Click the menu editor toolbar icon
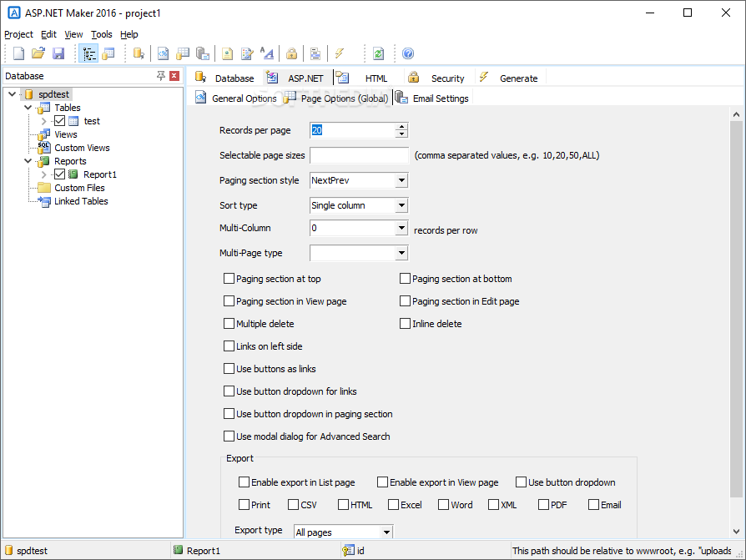This screenshot has width=746, height=560. (x=315, y=53)
